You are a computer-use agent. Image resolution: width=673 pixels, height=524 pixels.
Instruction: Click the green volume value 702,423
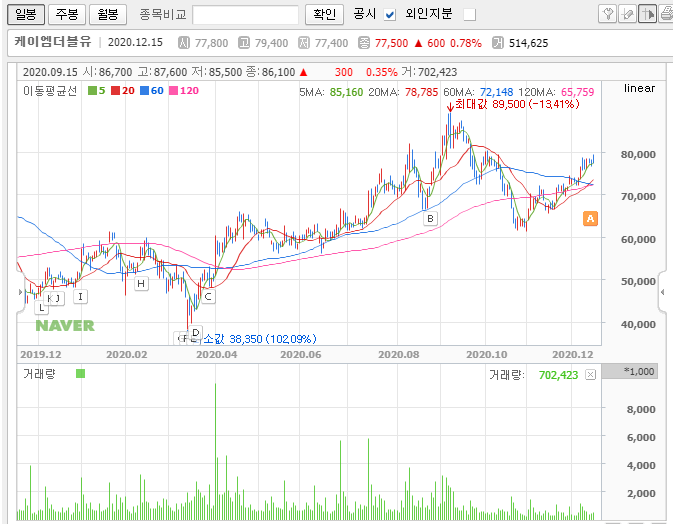[x=558, y=375]
